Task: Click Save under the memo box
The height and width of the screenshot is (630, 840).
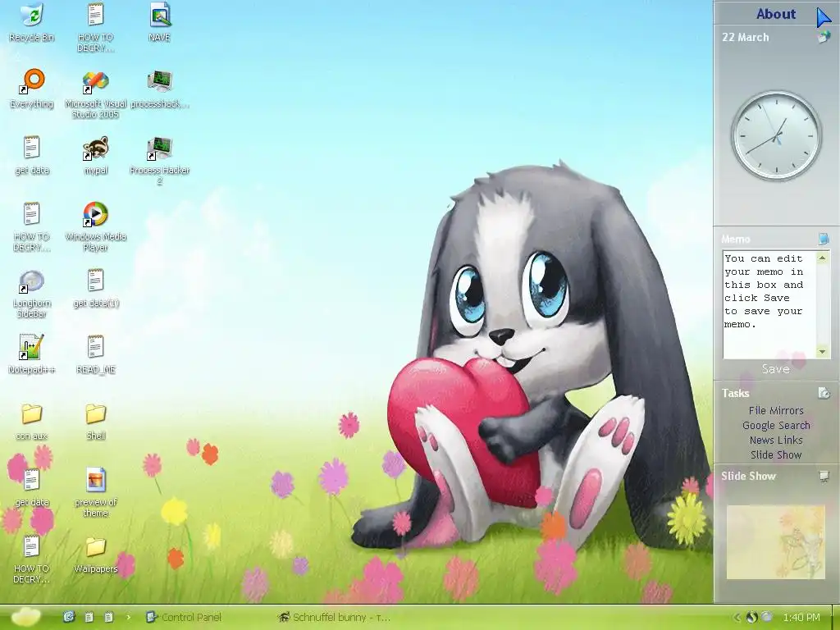Action: 775,369
